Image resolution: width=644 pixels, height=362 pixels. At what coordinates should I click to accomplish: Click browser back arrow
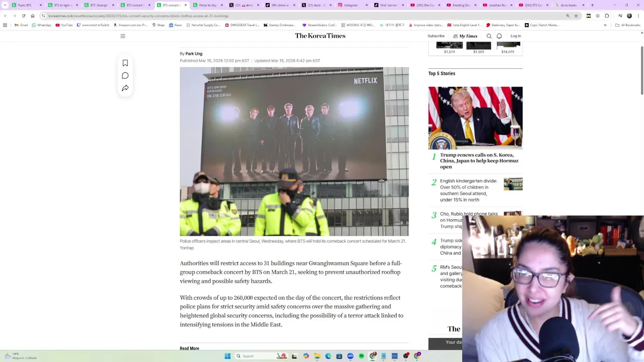6,16
